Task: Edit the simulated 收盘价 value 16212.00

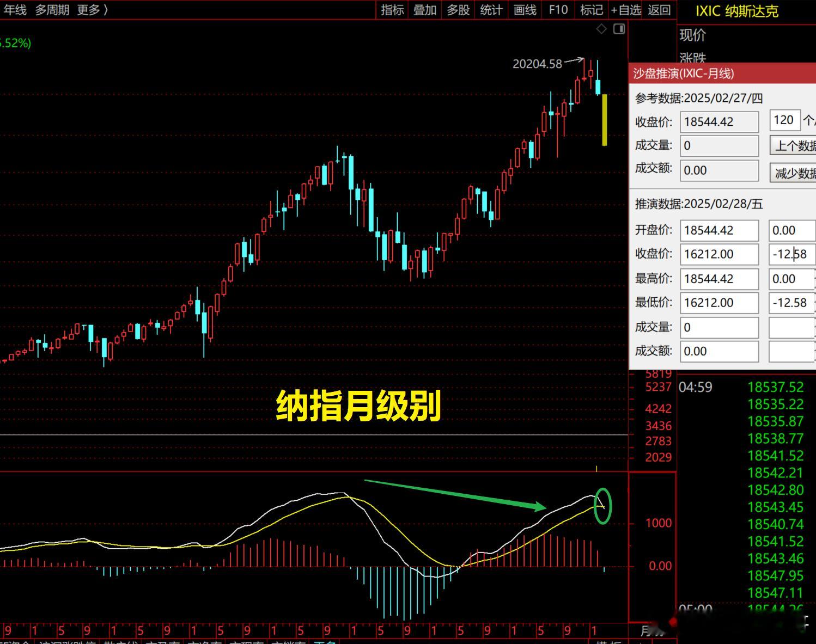Action: click(x=719, y=254)
